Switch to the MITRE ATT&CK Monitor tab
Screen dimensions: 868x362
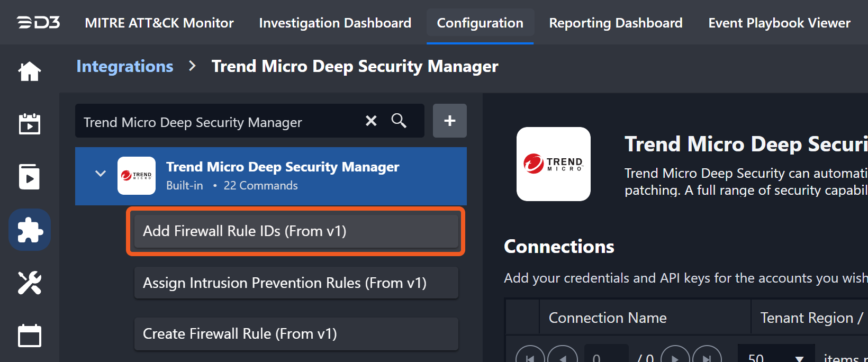tap(159, 23)
